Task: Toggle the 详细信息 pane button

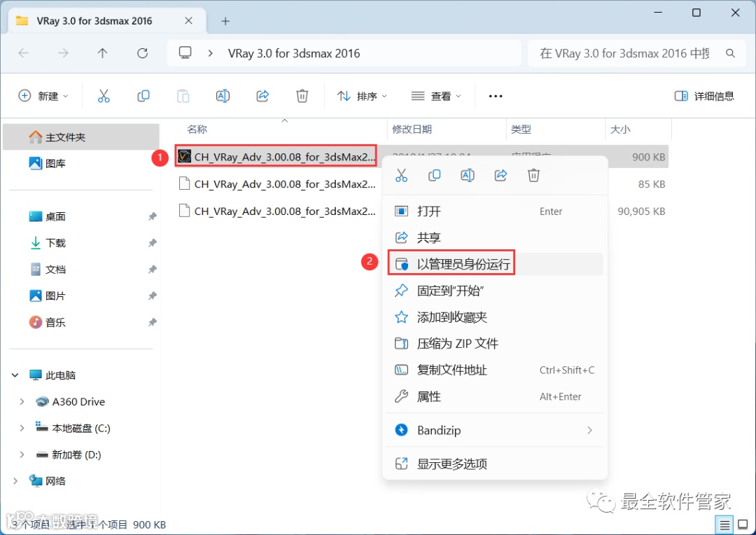Action: click(x=704, y=96)
